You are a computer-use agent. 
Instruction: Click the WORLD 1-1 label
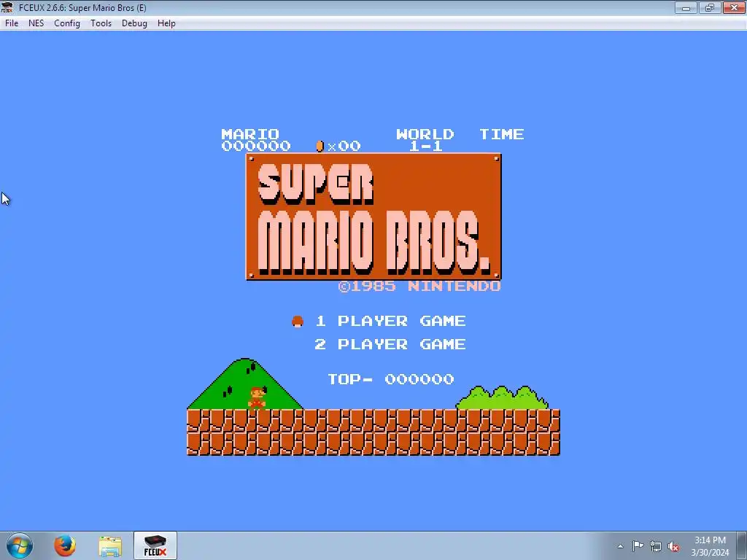tap(425, 140)
